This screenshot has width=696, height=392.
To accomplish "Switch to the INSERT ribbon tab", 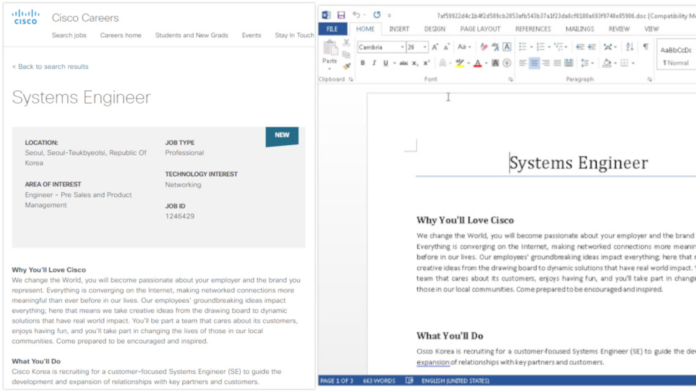I will pyautogui.click(x=399, y=29).
